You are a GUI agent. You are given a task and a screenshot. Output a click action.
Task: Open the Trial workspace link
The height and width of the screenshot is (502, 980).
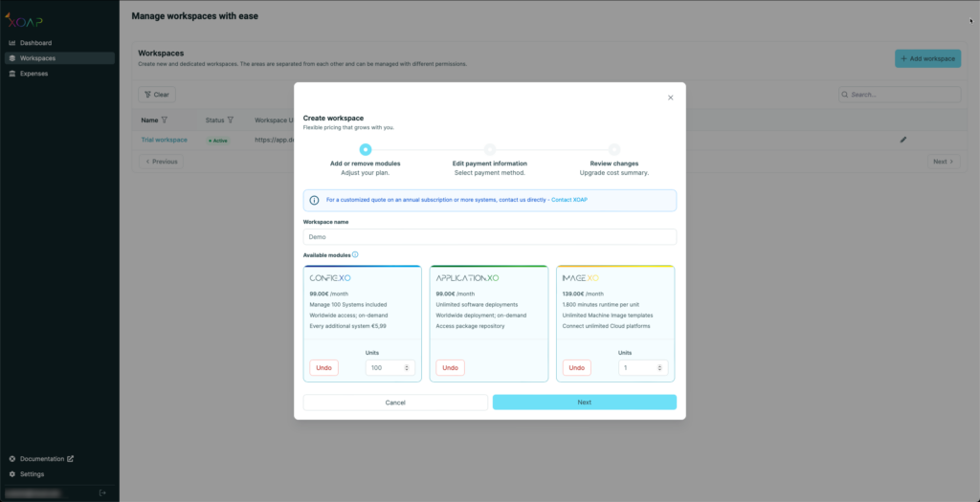coord(164,140)
